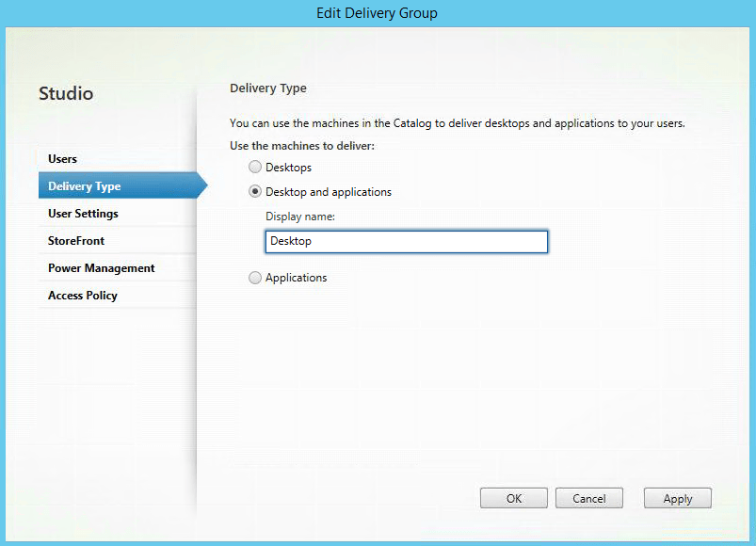756x546 pixels.
Task: Open the Users section
Action: [117, 159]
